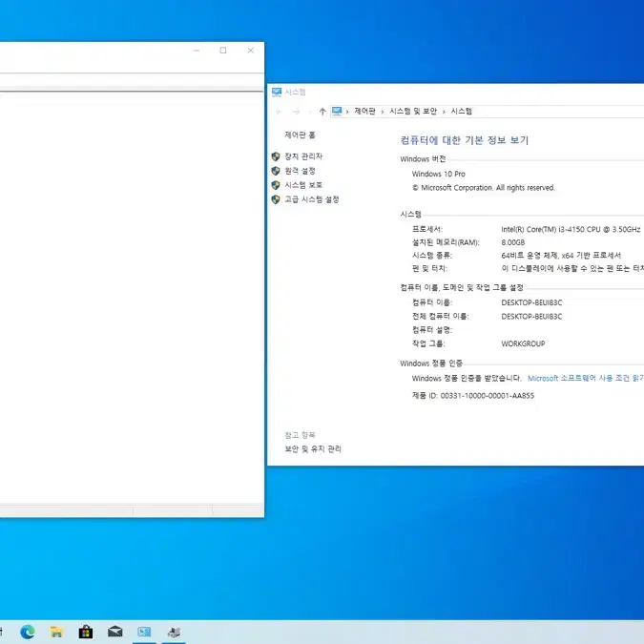Select 제어판 breadcrumb in address bar
Screen dimensions: 644x644
(364, 112)
